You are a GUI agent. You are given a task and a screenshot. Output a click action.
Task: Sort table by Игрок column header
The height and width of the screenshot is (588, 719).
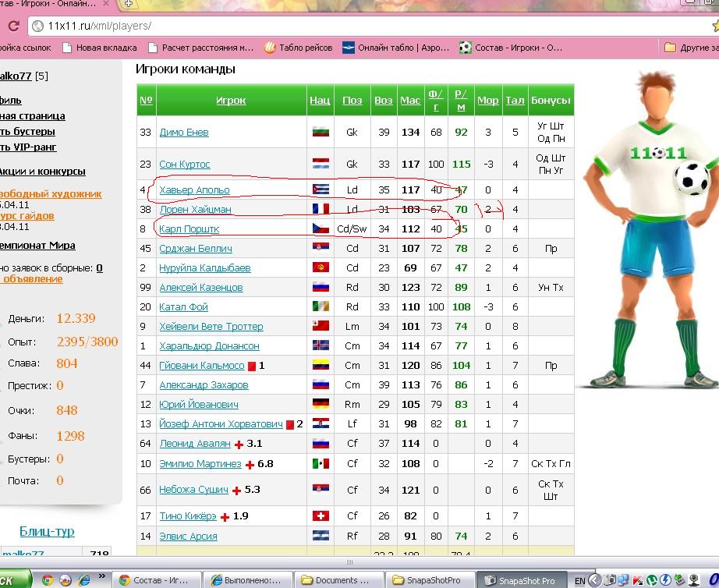tap(230, 101)
